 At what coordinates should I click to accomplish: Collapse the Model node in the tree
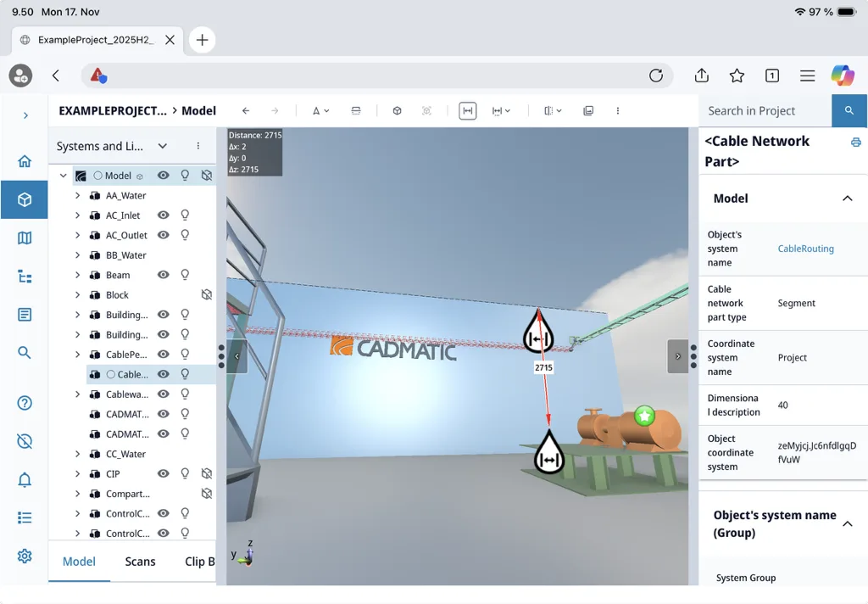click(64, 176)
